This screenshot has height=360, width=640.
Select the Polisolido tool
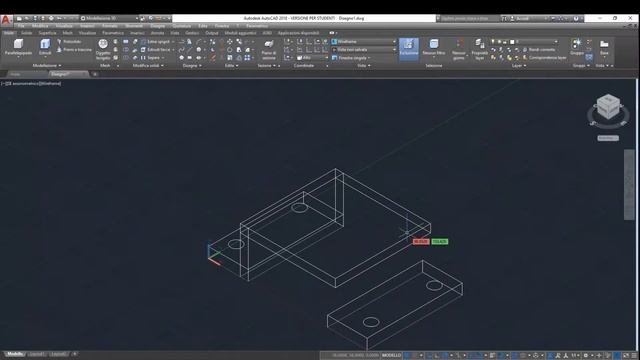pos(69,42)
